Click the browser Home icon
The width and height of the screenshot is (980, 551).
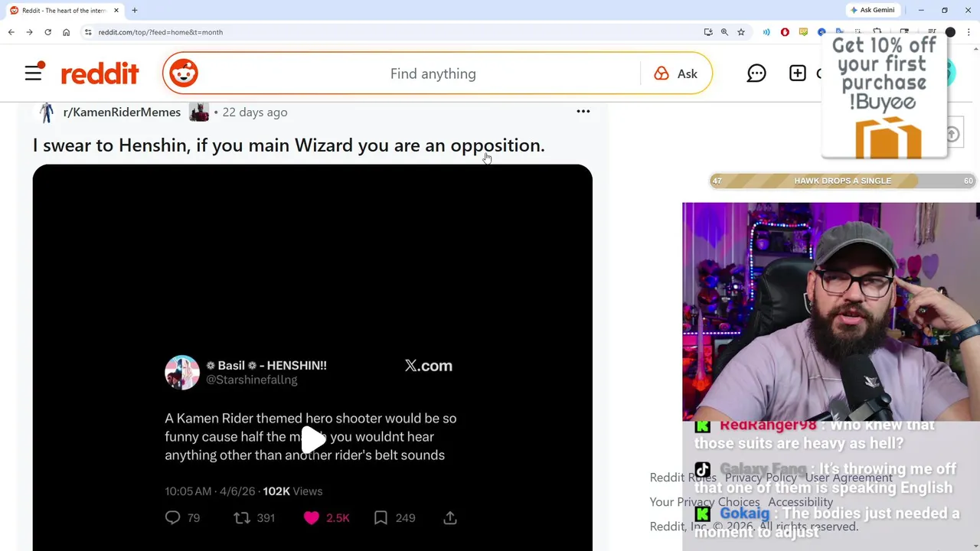pyautogui.click(x=66, y=32)
